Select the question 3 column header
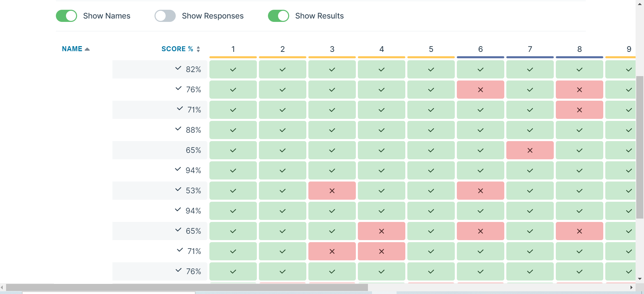 [332, 49]
